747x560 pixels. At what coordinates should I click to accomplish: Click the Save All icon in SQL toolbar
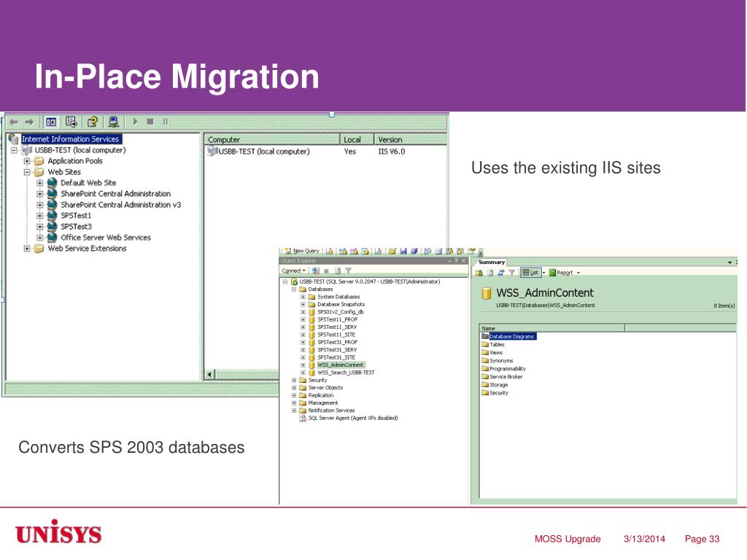414,251
